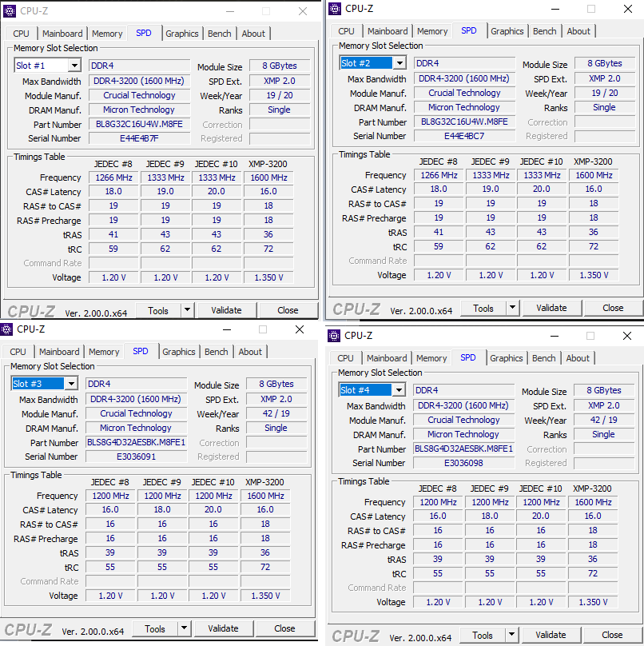644x646 pixels.
Task: Close Slot #3 window with title X
Action: (x=300, y=329)
